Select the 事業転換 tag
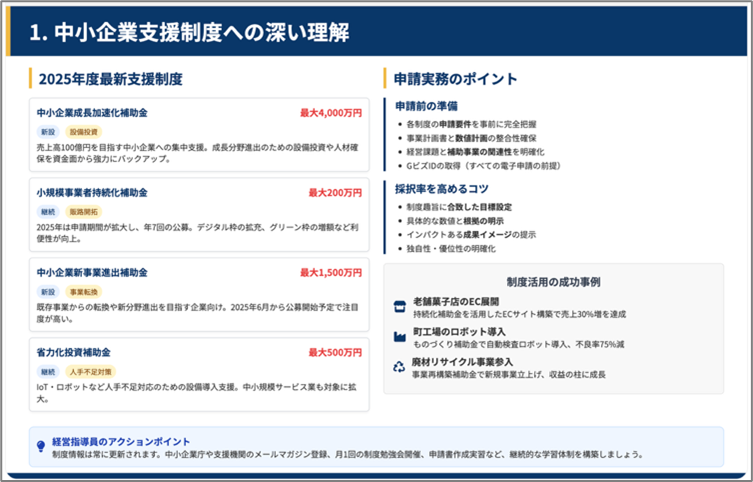 84,292
